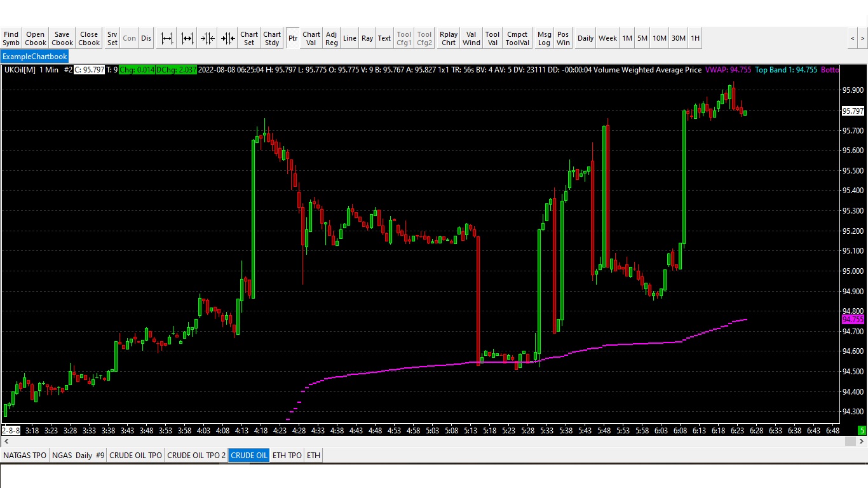Click the chart scrollbar left arrow
The height and width of the screenshot is (488, 868).
pos(6,441)
